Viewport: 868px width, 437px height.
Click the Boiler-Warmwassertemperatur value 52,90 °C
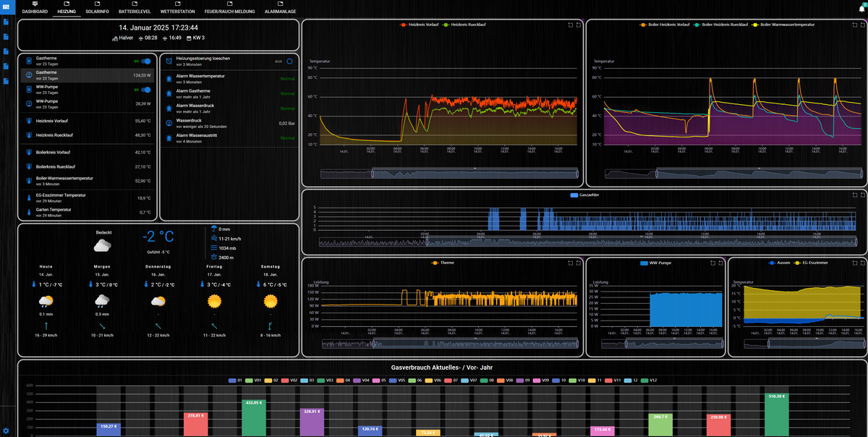click(142, 181)
